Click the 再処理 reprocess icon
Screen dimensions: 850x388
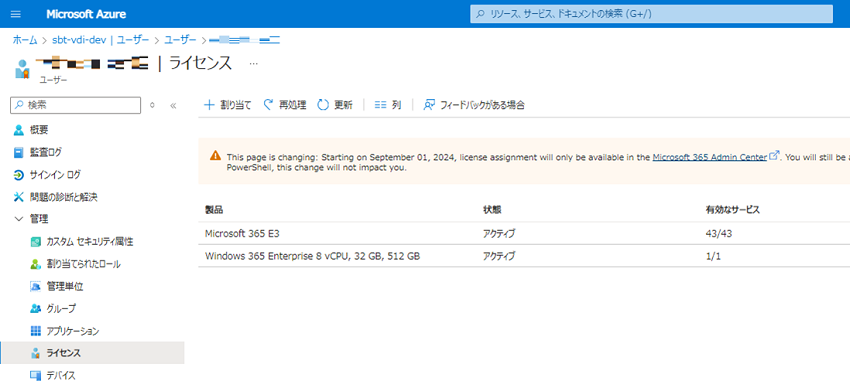click(x=268, y=105)
